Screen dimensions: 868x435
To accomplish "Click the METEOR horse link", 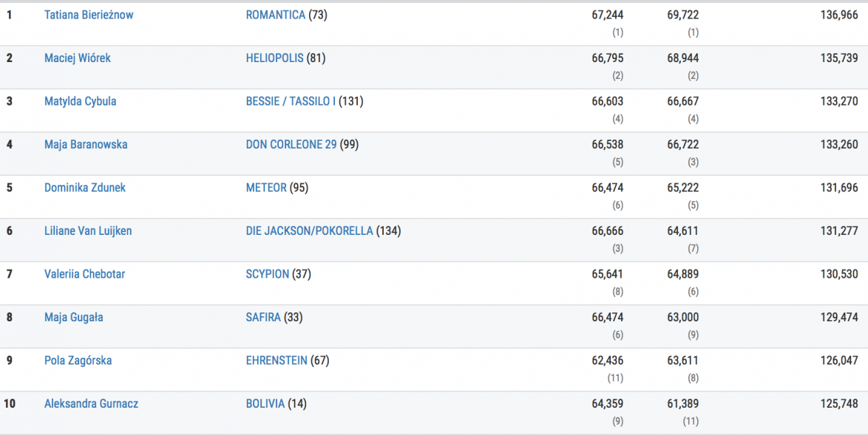I will tap(266, 188).
